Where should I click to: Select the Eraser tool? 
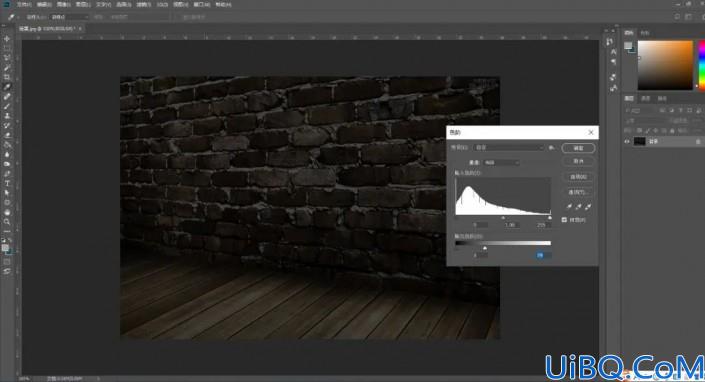click(7, 135)
